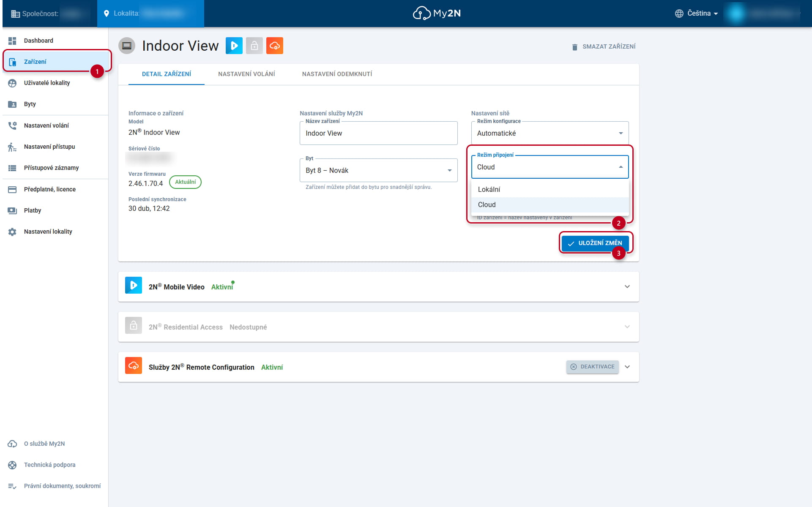Click the Remote Configuration row orange icon
This screenshot has height=507, width=812.
(x=134, y=365)
